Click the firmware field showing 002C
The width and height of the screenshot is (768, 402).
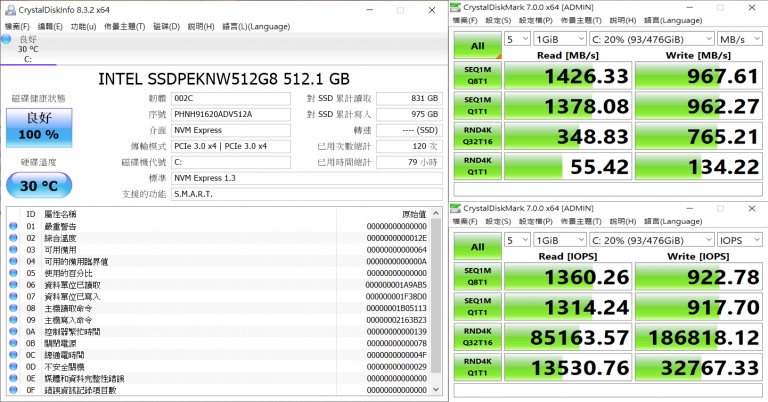tap(231, 98)
